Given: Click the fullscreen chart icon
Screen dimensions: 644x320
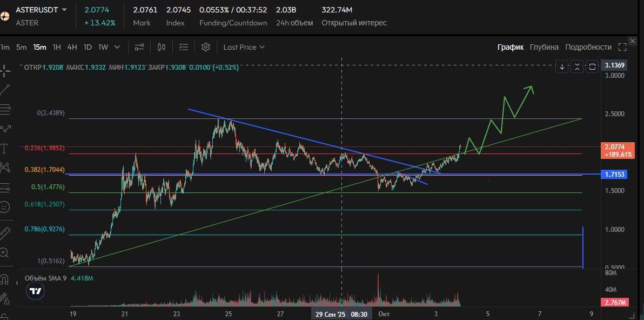Looking at the screenshot, I should coord(622,47).
